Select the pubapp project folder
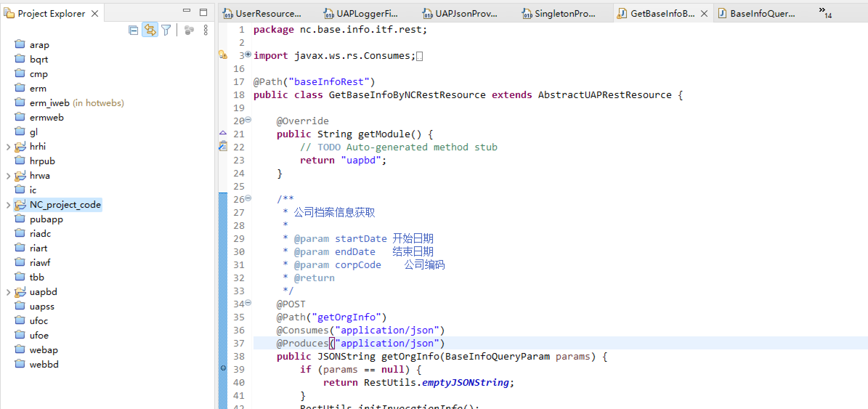 pos(46,219)
